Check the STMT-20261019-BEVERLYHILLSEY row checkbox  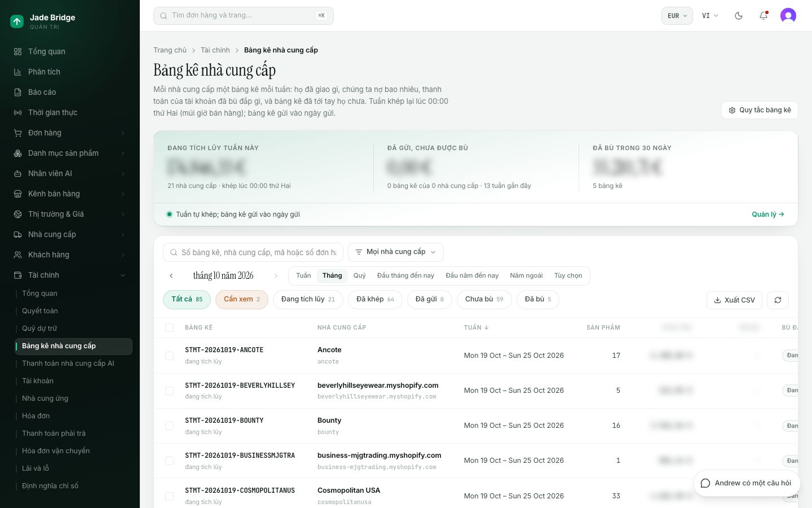click(x=169, y=391)
